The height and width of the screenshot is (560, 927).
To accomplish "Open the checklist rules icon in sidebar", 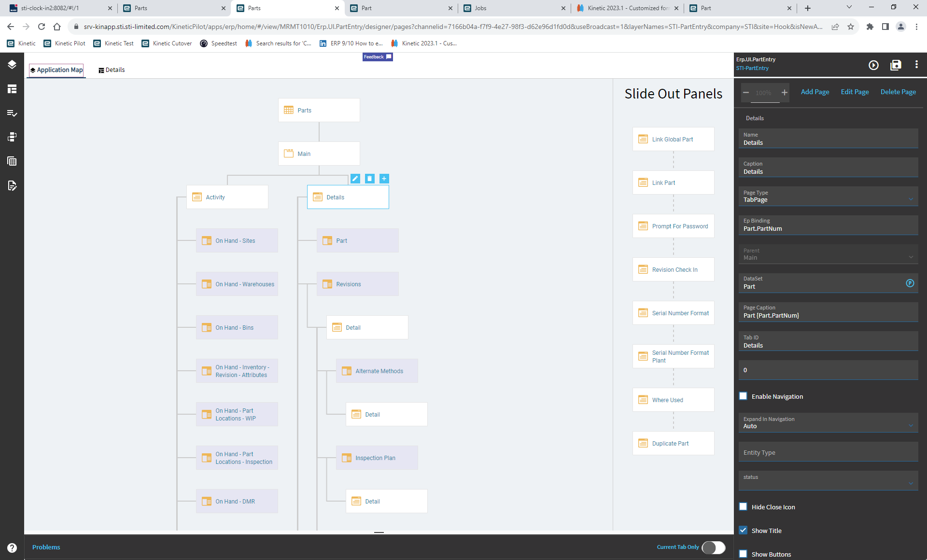I will tap(12, 113).
